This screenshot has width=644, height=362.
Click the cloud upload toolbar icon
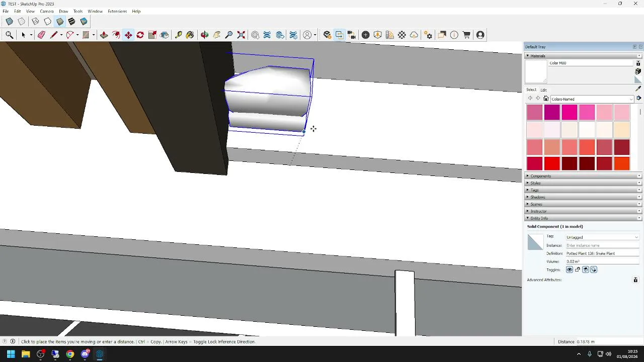point(414,35)
